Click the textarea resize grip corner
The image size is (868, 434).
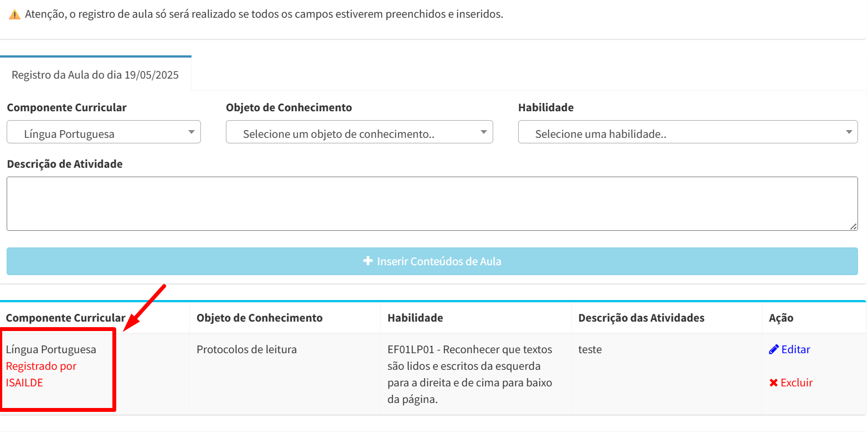(854, 226)
